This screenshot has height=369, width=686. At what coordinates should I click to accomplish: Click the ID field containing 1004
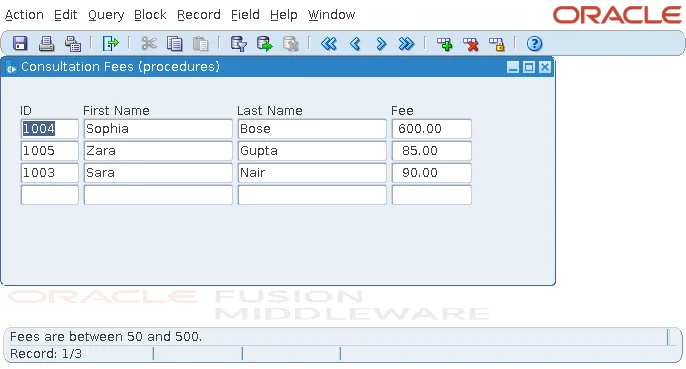tap(49, 129)
